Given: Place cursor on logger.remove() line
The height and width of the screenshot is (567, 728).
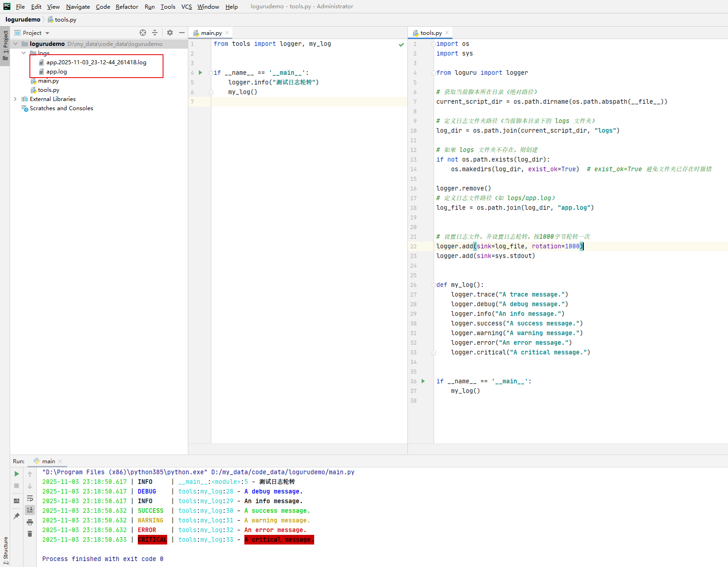Looking at the screenshot, I should click(x=463, y=188).
